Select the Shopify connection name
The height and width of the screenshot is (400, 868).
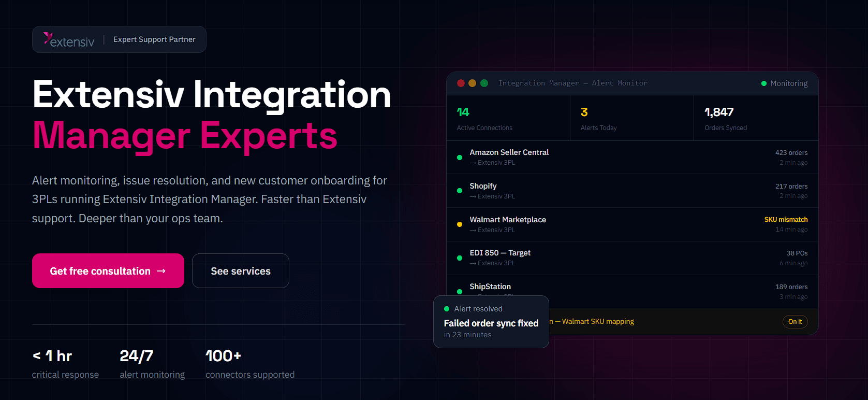pos(483,186)
